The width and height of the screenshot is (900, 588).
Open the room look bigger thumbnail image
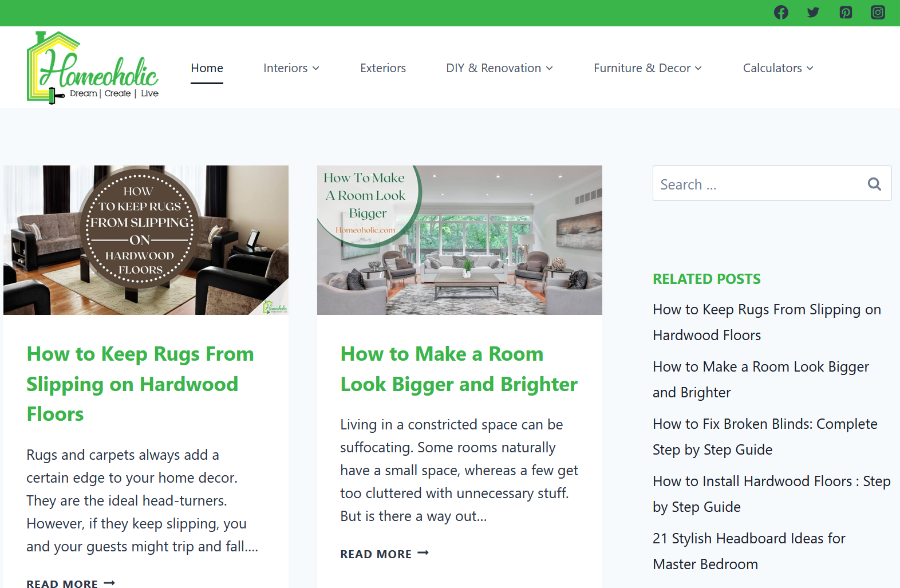click(460, 240)
